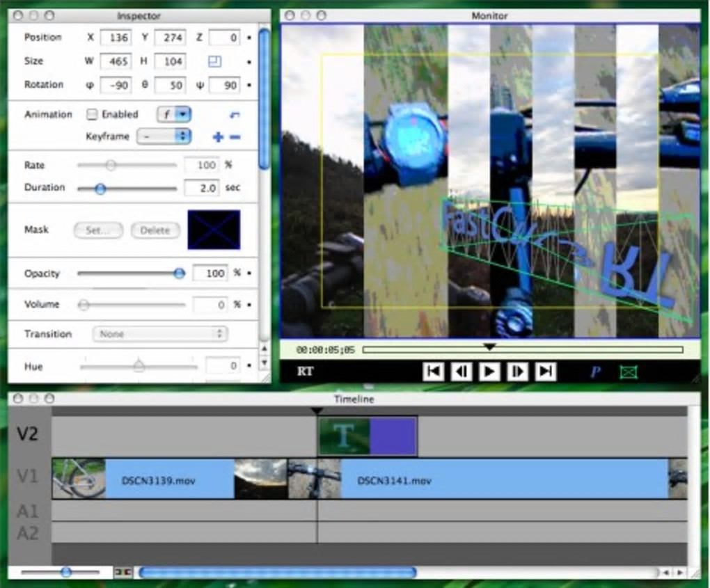Click the Size W field

click(x=116, y=61)
